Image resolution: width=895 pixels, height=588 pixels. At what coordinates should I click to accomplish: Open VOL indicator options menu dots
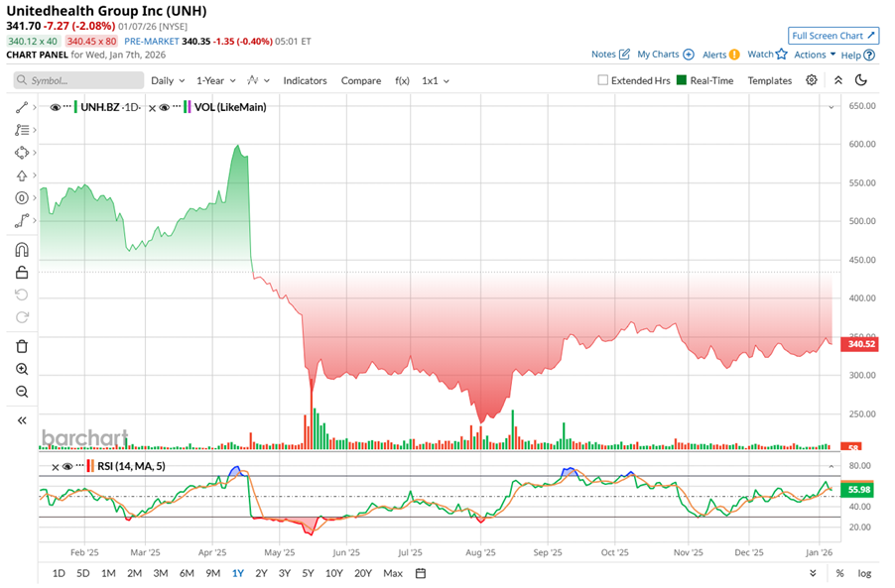177,106
